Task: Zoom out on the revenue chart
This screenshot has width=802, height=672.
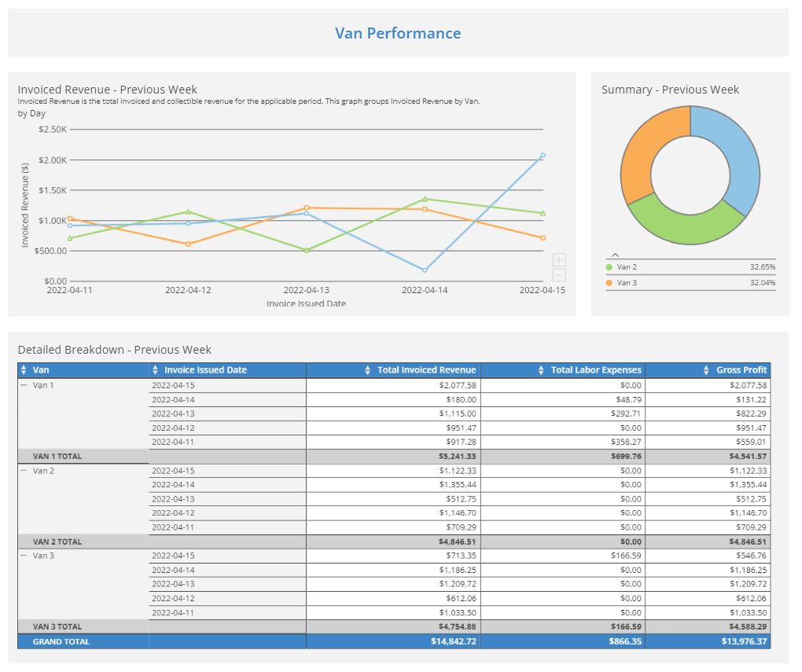Action: [559, 275]
